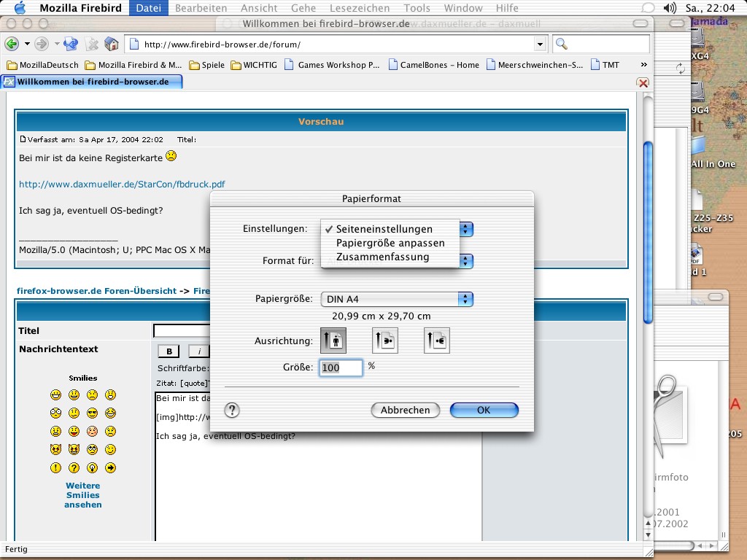Viewport: 747px width, 560px height.
Task: Open the CamelBones - Home bookmark
Action: pos(434,65)
